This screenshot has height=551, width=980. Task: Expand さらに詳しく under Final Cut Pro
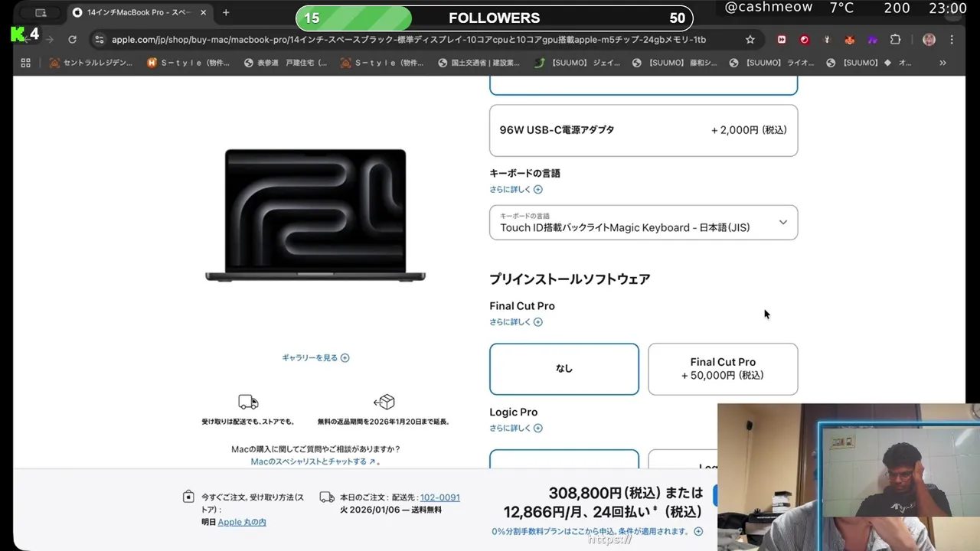pos(515,322)
